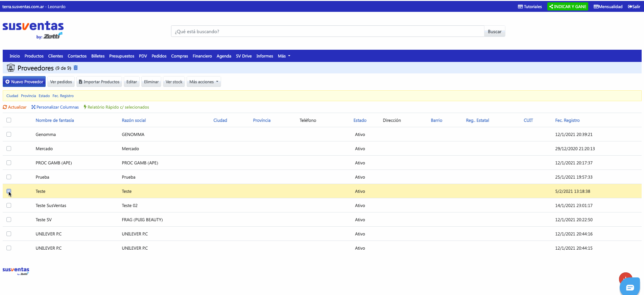This screenshot has height=295, width=644.
Task: Open Mensualidad payment link
Action: pos(608,6)
